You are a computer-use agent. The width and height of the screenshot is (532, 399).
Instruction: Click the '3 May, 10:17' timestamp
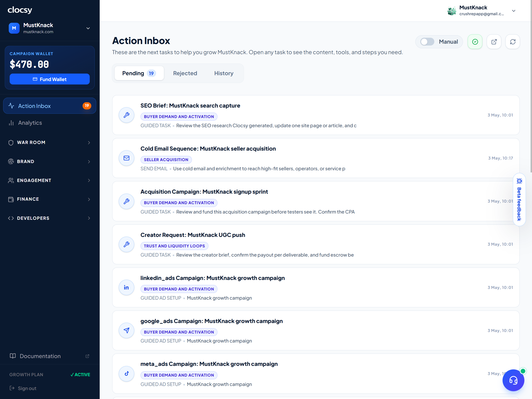pyautogui.click(x=500, y=158)
